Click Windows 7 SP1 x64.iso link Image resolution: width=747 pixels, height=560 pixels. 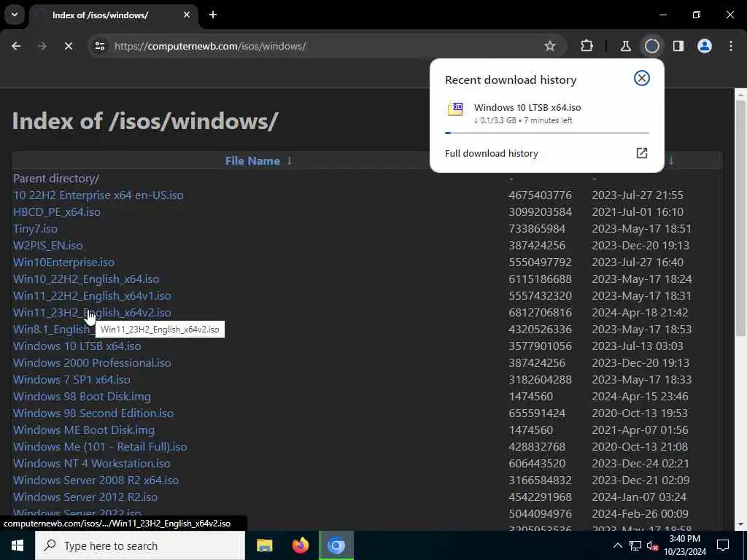71,379
